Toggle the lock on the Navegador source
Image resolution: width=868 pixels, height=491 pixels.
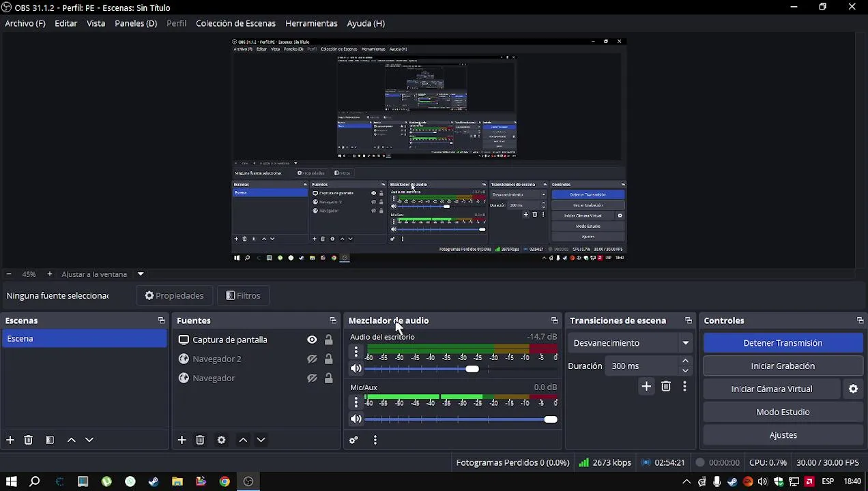click(x=328, y=378)
